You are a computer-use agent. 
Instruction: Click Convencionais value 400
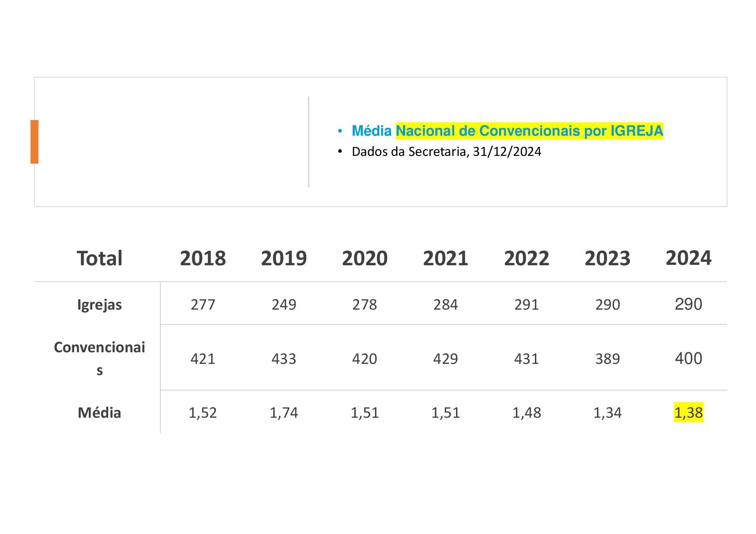(689, 358)
